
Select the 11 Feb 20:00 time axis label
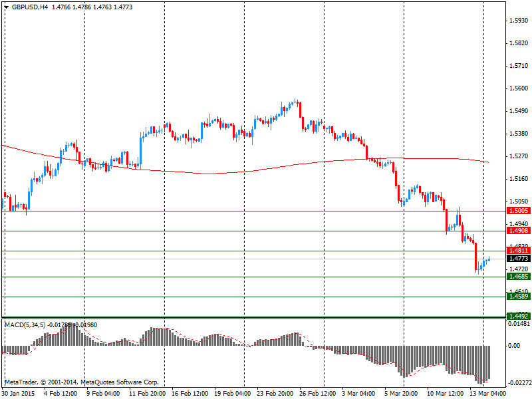coord(147,393)
